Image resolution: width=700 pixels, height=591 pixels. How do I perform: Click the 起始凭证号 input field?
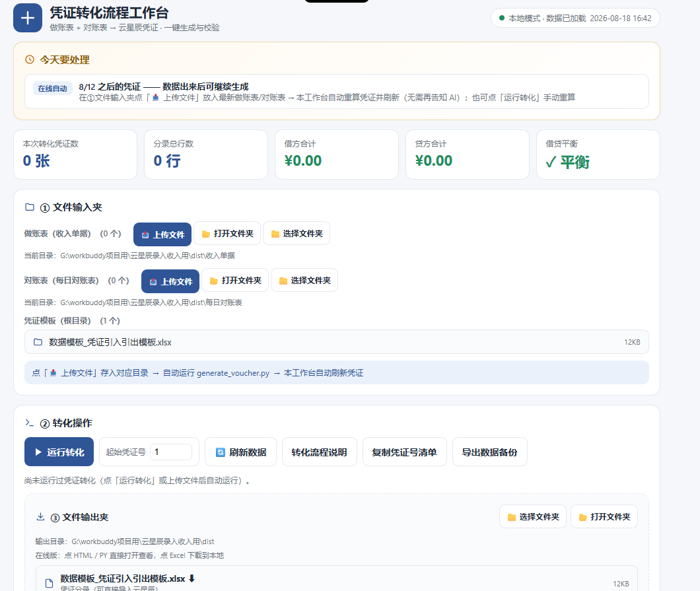[x=171, y=452]
